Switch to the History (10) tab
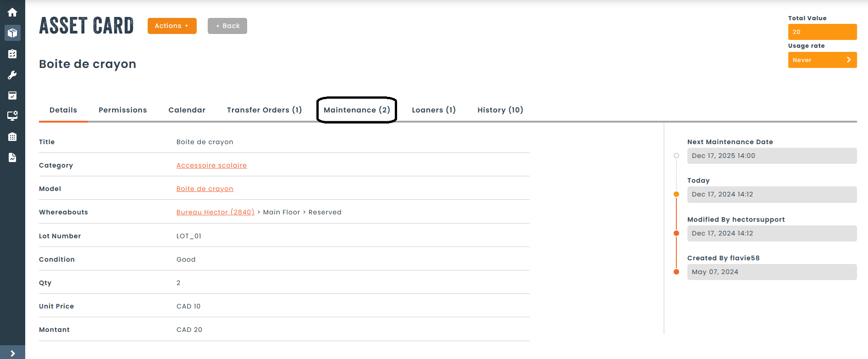This screenshot has width=868, height=359. (500, 110)
